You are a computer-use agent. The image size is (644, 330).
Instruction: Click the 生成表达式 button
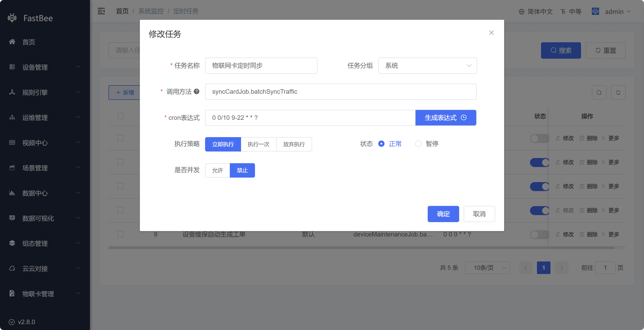[445, 118]
